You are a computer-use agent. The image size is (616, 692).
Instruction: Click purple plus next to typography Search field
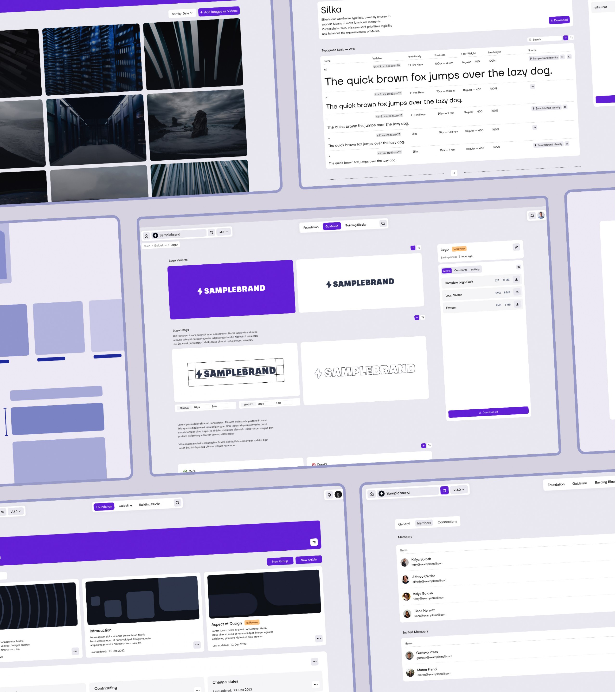565,38
